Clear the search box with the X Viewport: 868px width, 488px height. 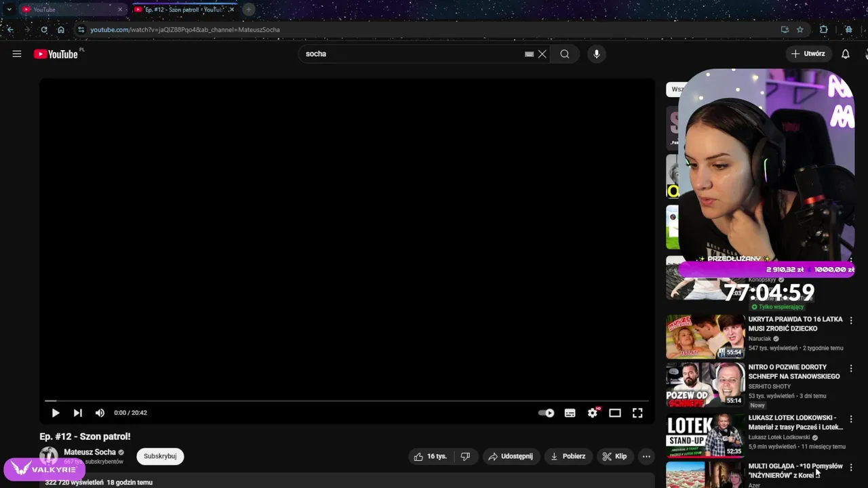click(x=542, y=54)
